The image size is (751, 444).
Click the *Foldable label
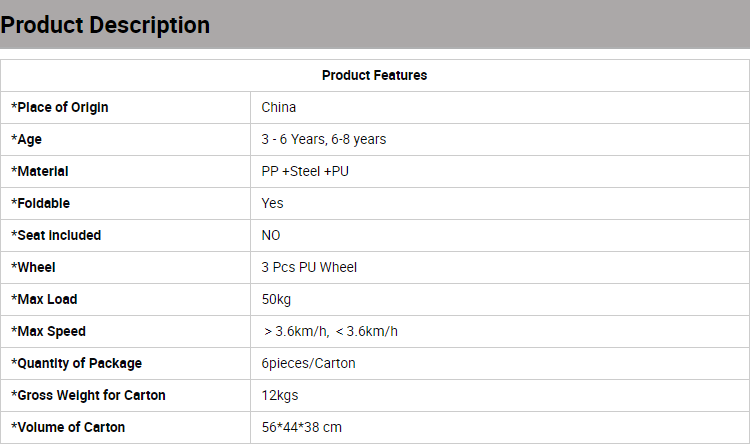[x=41, y=204]
